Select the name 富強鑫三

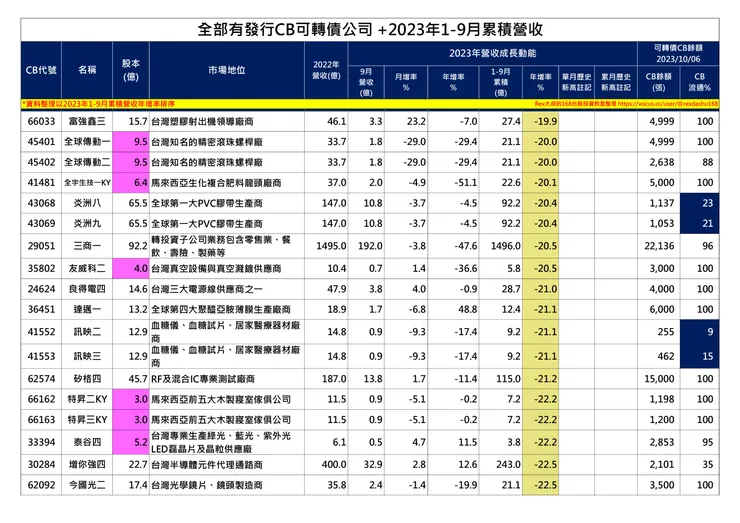87,121
